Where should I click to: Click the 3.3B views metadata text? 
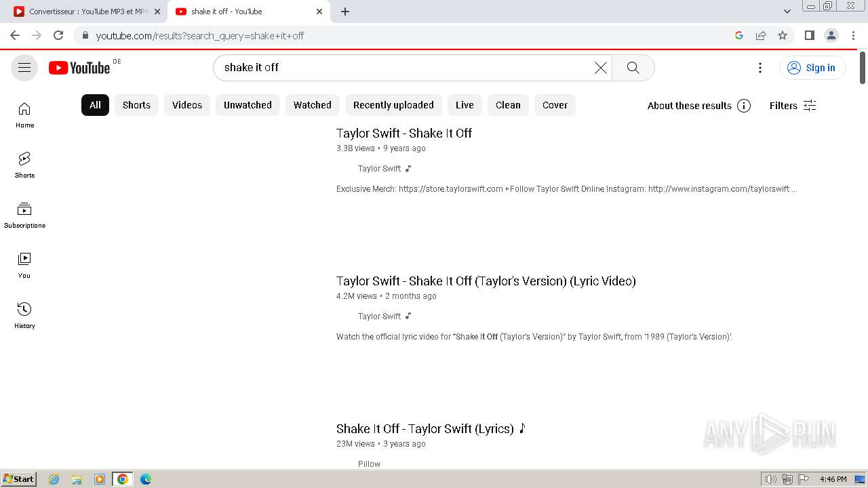[355, 148]
